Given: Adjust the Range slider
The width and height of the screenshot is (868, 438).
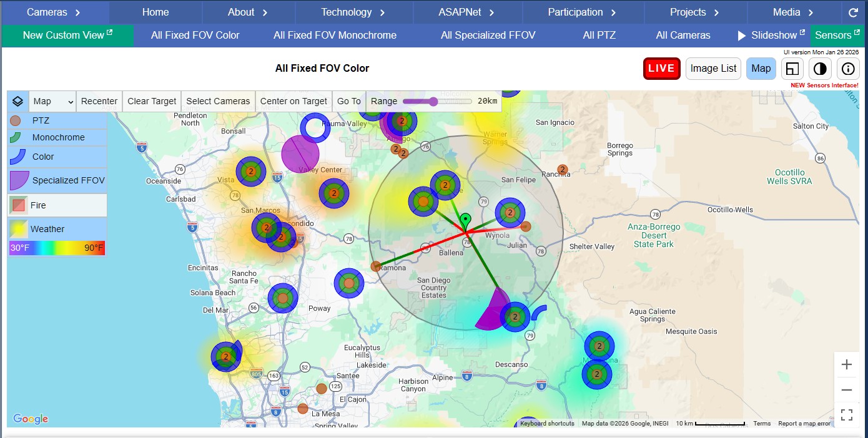Looking at the screenshot, I should [433, 101].
